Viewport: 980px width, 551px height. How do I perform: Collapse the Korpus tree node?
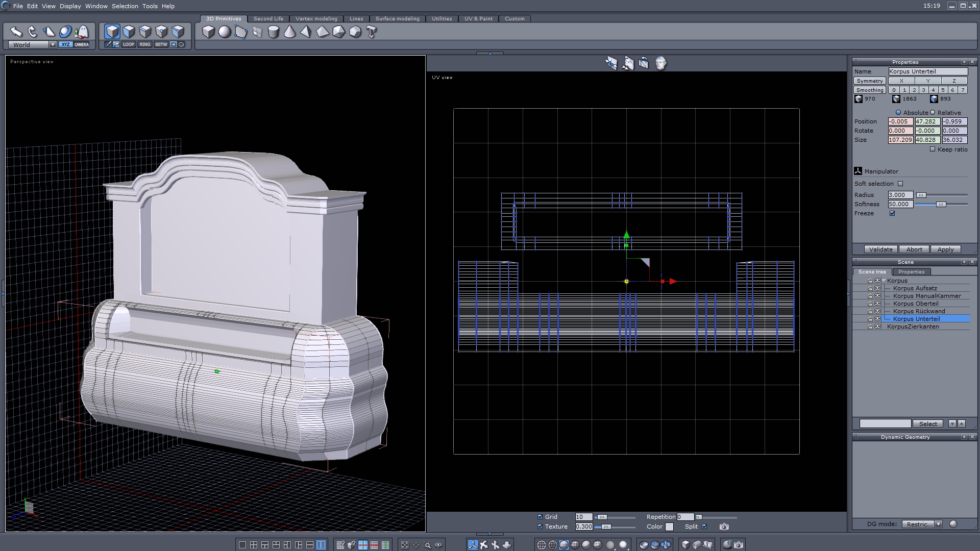[884, 281]
